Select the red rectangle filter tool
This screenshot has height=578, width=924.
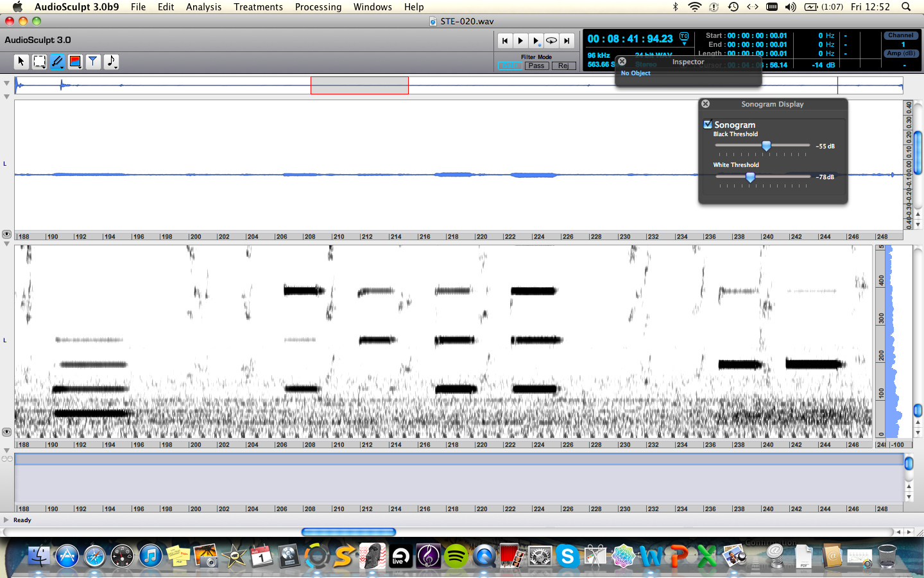[x=75, y=62]
